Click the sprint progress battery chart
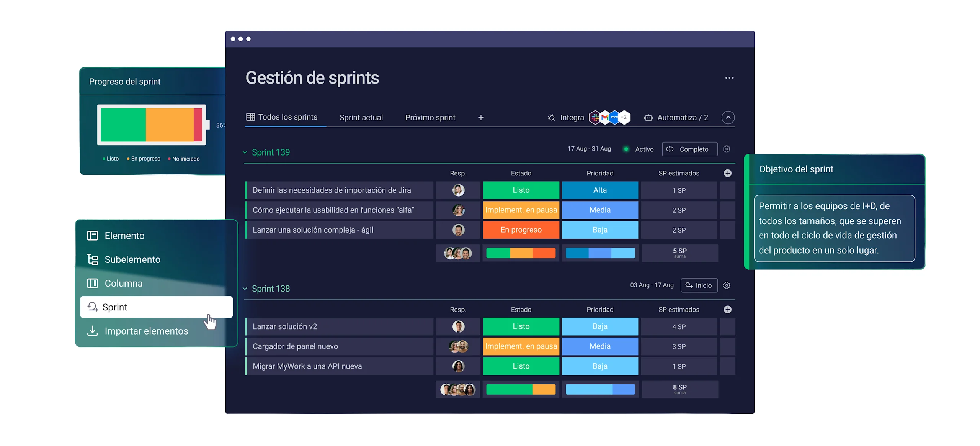The image size is (980, 446). click(x=153, y=125)
